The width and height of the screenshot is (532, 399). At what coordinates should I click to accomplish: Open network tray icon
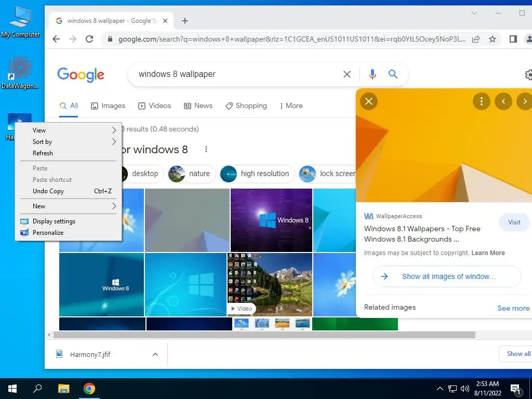(x=453, y=389)
